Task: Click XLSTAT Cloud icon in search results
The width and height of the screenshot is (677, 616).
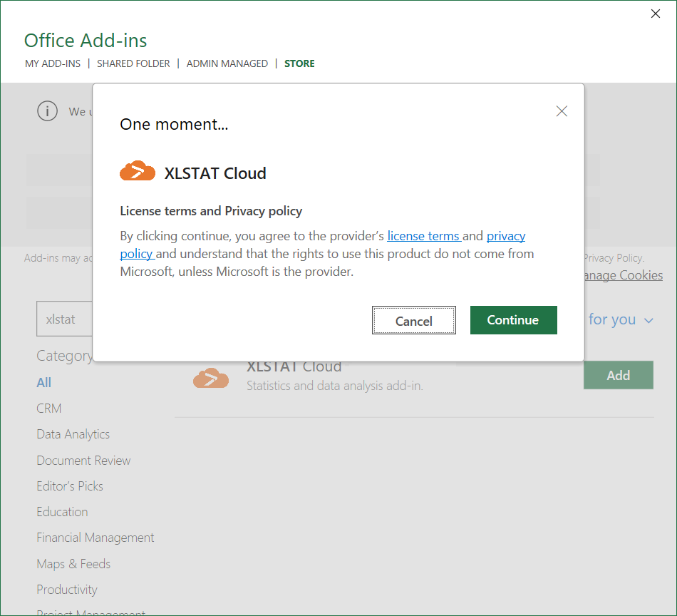Action: 211,377
